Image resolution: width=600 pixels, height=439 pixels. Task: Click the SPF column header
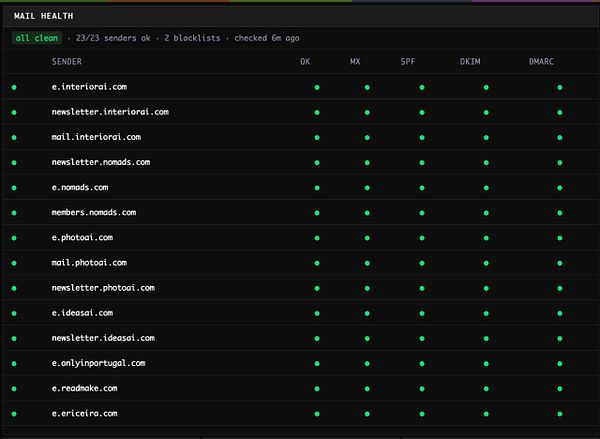point(408,62)
